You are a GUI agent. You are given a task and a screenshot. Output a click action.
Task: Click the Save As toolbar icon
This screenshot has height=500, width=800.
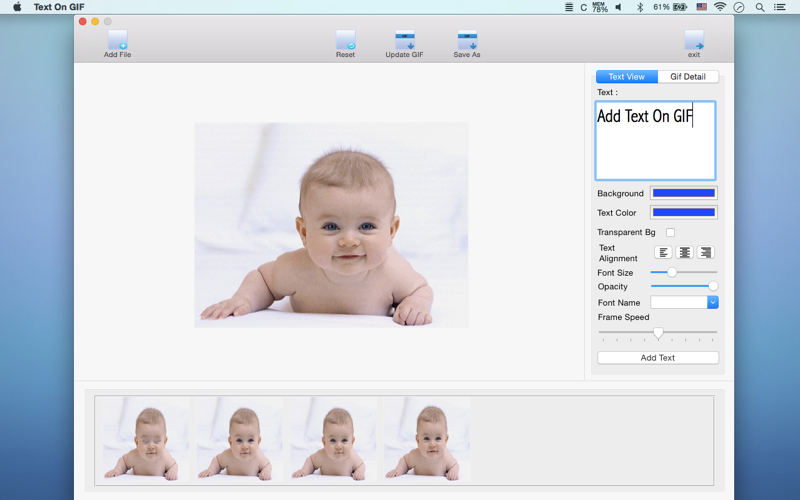[x=467, y=40]
